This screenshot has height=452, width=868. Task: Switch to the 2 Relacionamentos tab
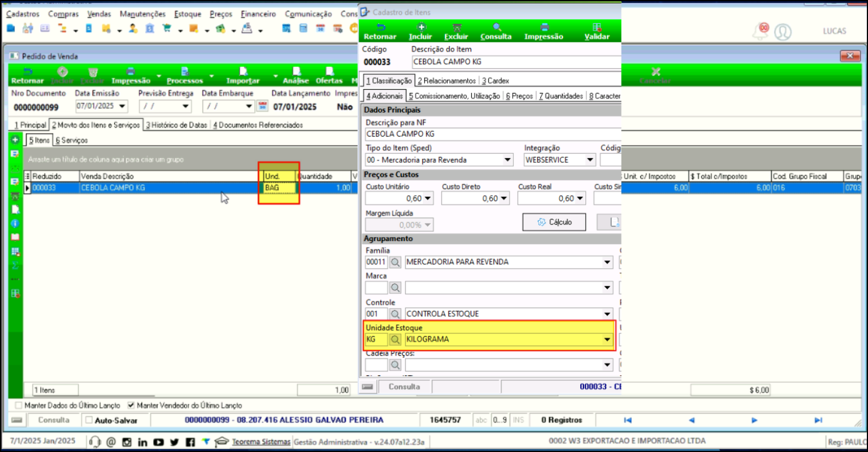[x=447, y=81]
